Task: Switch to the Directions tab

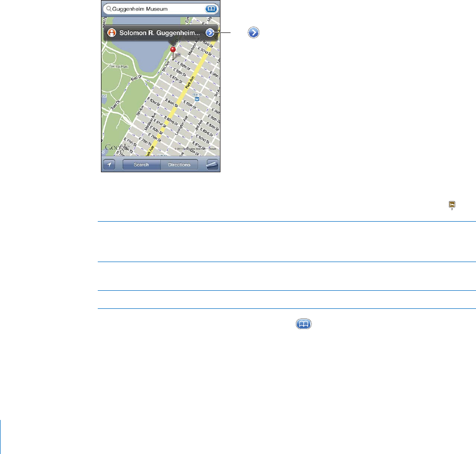Action: [179, 165]
